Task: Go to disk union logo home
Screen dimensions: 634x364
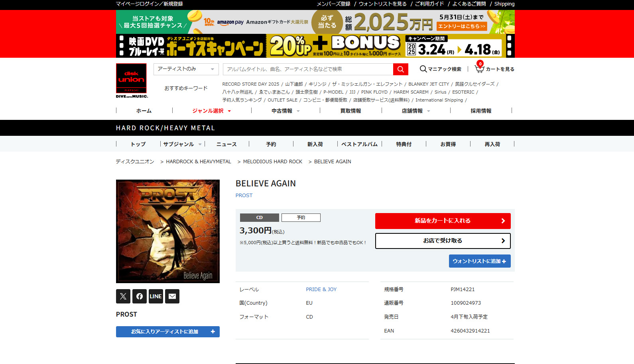Action: pyautogui.click(x=132, y=81)
